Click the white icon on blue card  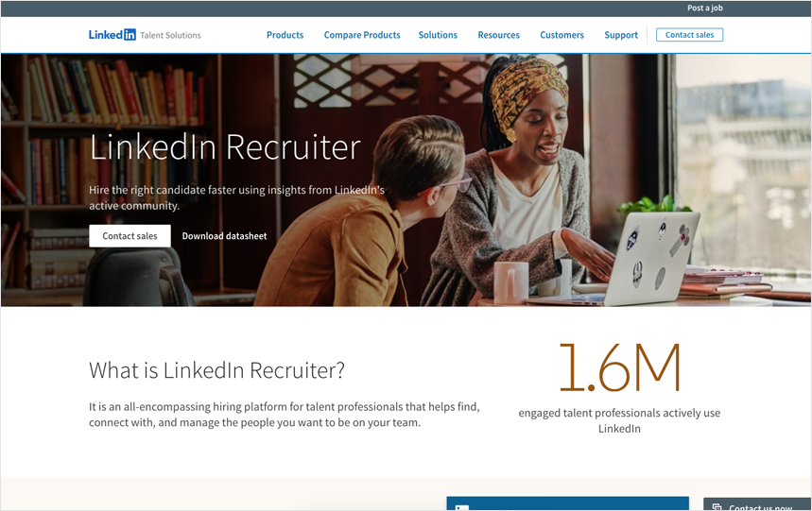coord(462,508)
